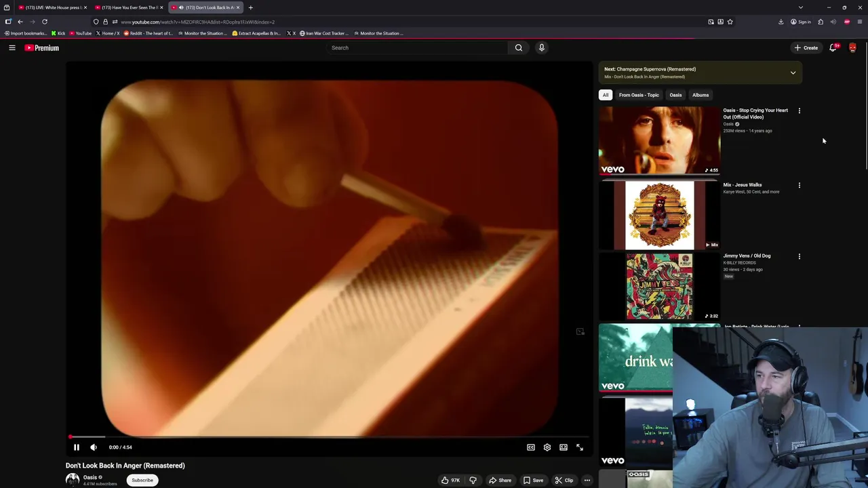Start voice search with the microphone
868x488 pixels.
tap(542, 47)
